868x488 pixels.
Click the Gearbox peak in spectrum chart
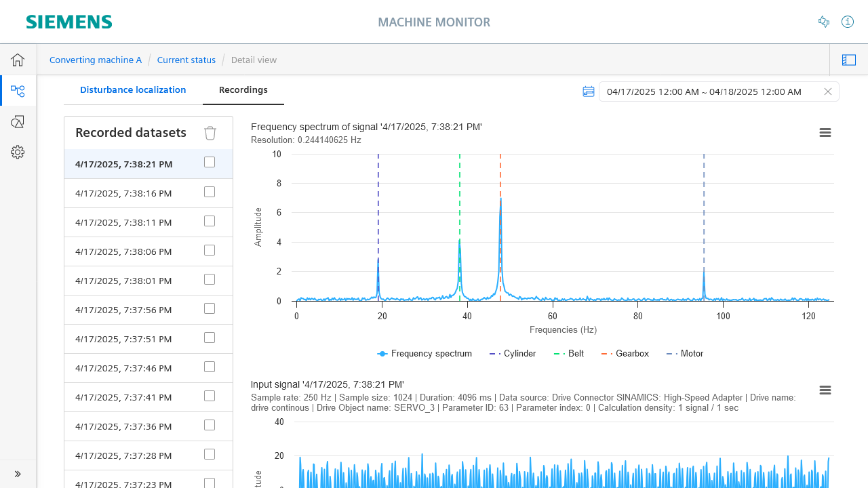(x=500, y=200)
